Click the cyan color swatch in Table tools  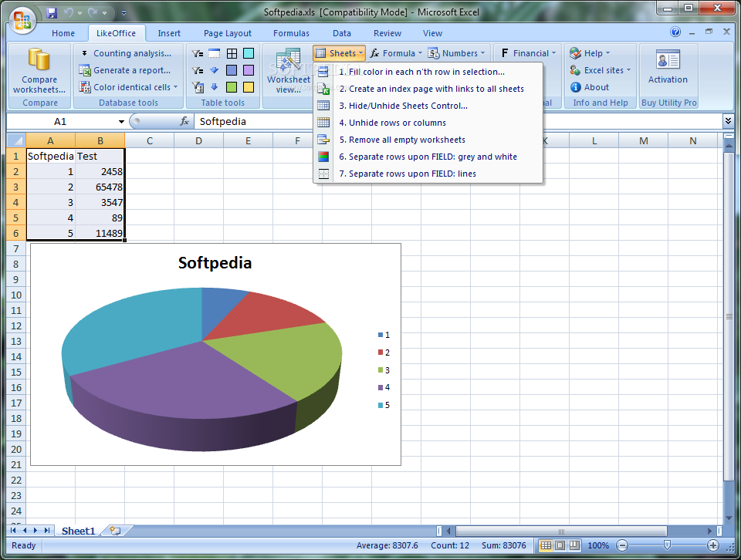click(x=249, y=53)
